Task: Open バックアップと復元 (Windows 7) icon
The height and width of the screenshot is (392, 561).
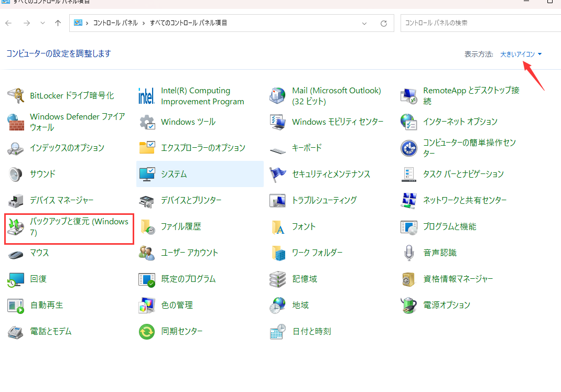Action: [16, 227]
